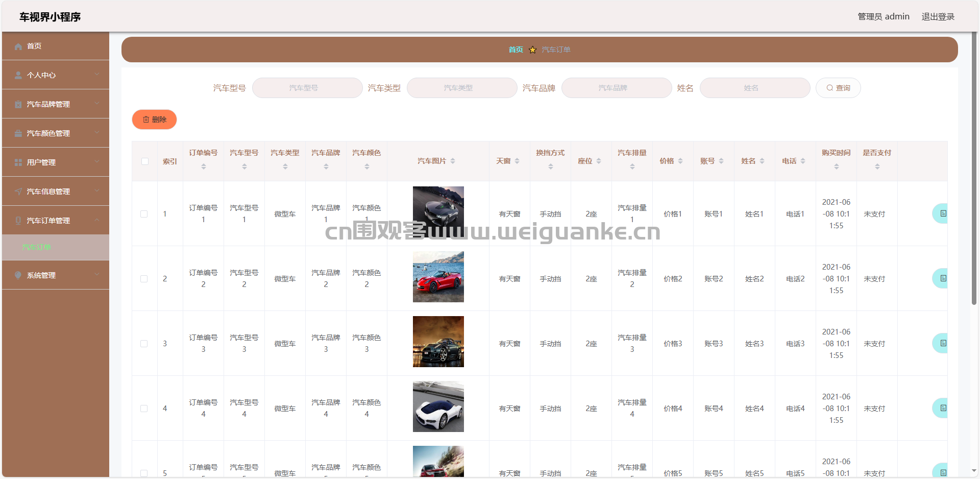Click the magnifier icon in the 查询 button
The width and height of the screenshot is (980, 479).
(829, 87)
